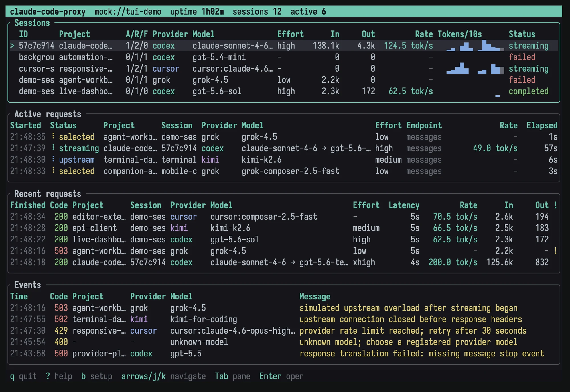Click the '138.1k' input token value
Image resolution: width=570 pixels, height=392 pixels.
tap(326, 46)
